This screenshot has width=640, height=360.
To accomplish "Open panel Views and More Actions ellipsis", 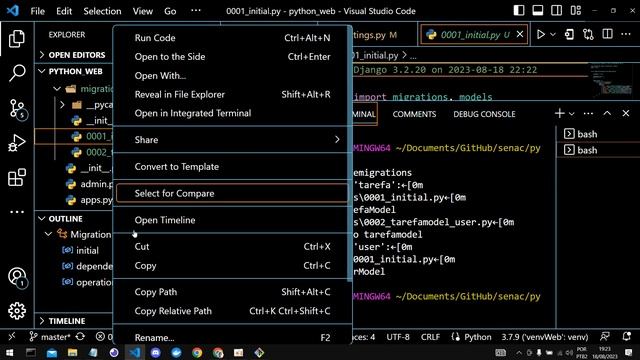I will pos(588,113).
